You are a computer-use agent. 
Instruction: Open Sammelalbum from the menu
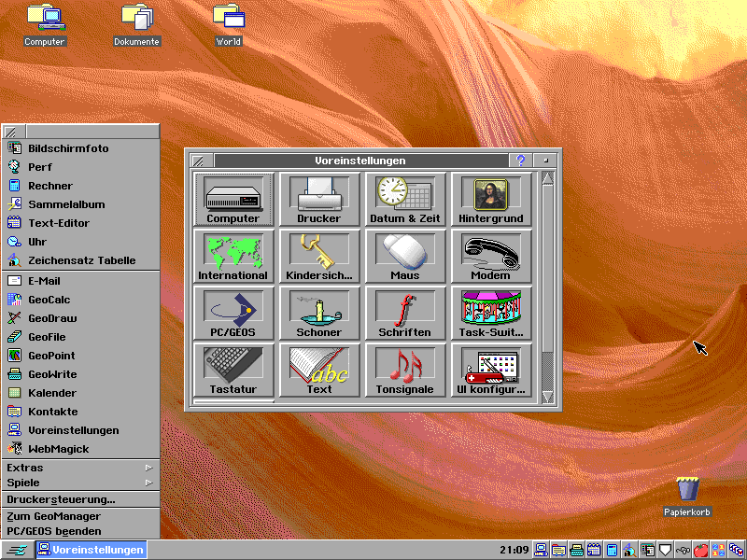click(80, 204)
